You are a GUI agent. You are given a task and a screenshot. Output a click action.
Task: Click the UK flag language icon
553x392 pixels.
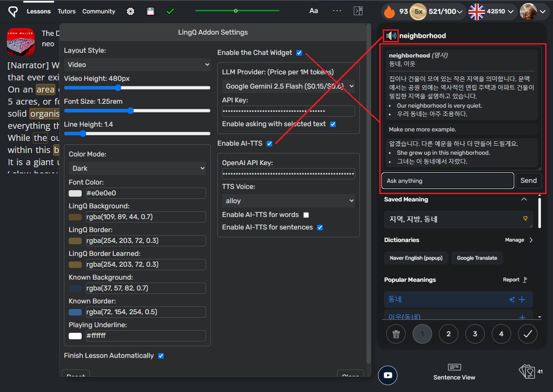point(477,12)
